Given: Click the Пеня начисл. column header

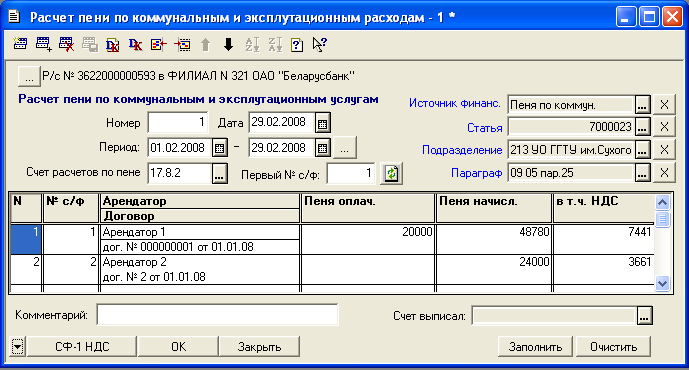Looking at the screenshot, I should (493, 208).
